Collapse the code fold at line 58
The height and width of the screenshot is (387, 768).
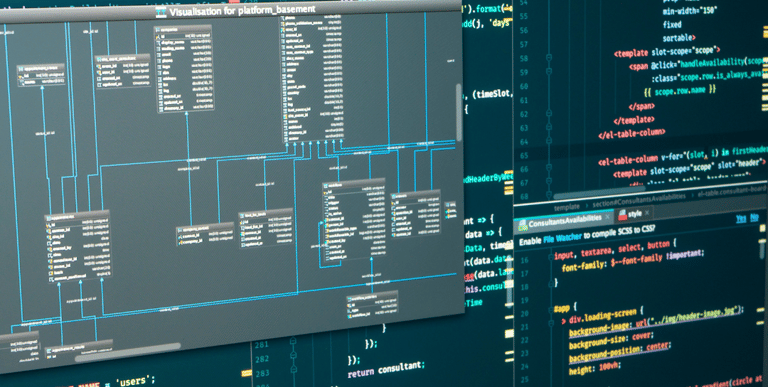[549, 58]
